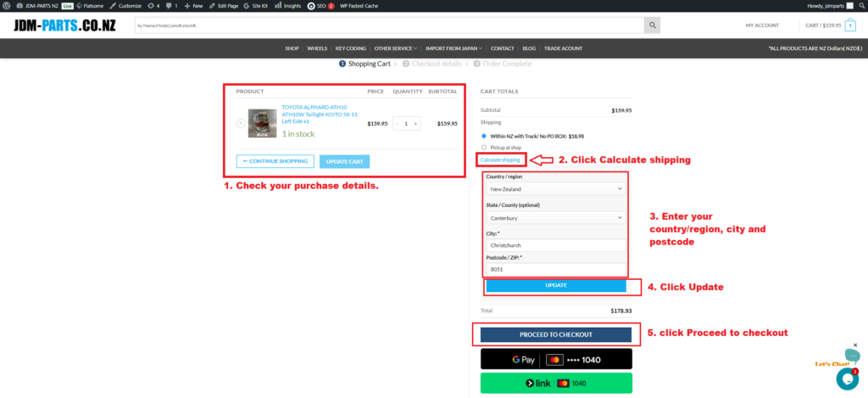
Task: Click UPDATE CART button
Action: [x=344, y=161]
